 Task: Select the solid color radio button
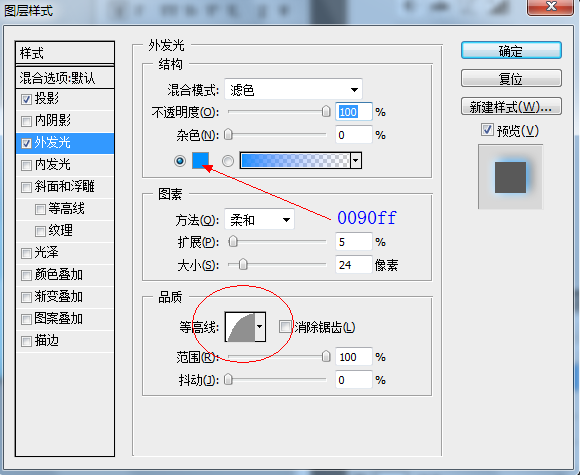coord(180,161)
